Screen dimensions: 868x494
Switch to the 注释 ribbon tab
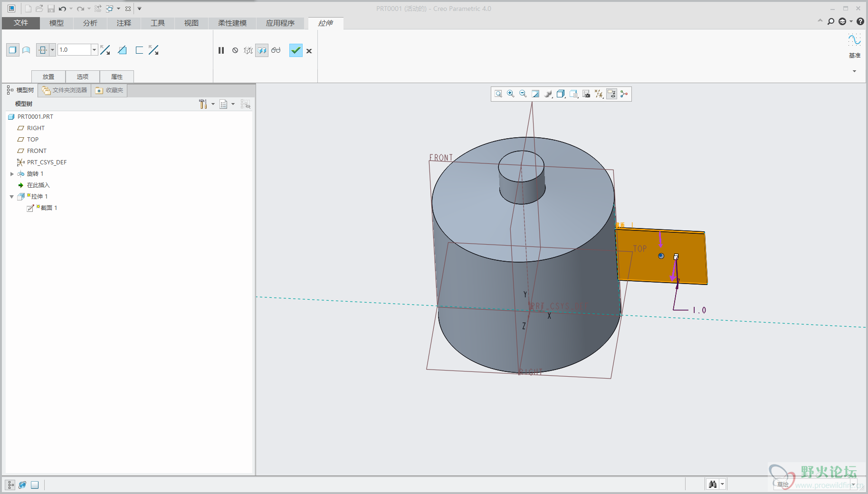pyautogui.click(x=124, y=23)
